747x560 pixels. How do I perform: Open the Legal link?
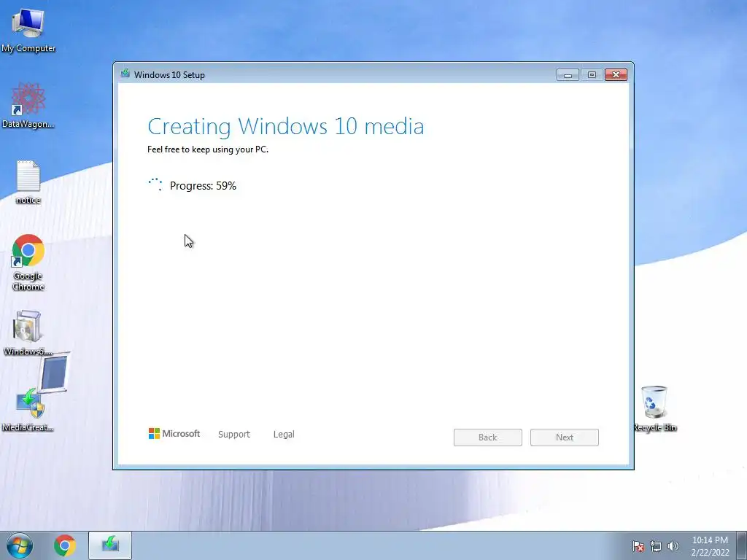pyautogui.click(x=284, y=435)
